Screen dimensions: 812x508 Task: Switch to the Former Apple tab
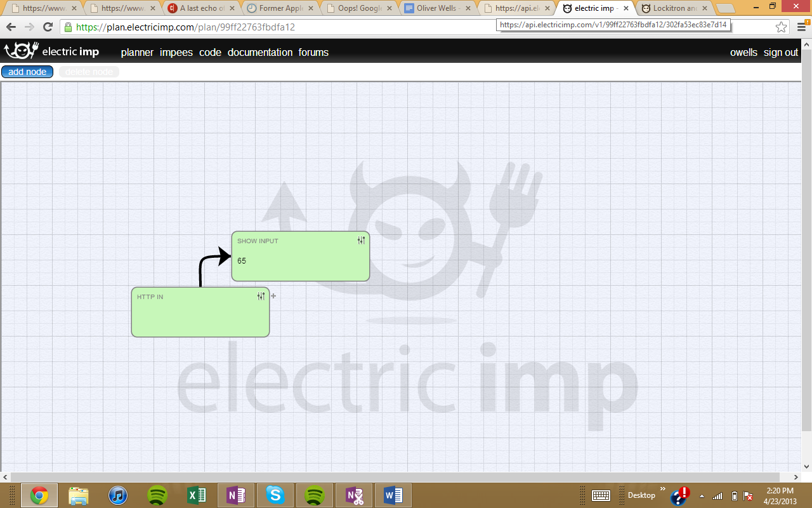pyautogui.click(x=280, y=8)
